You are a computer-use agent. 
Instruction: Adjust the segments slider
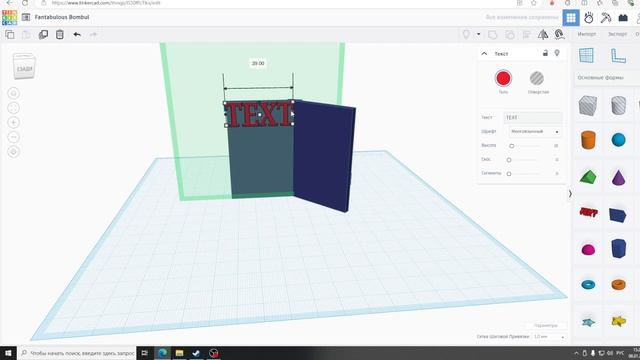509,174
